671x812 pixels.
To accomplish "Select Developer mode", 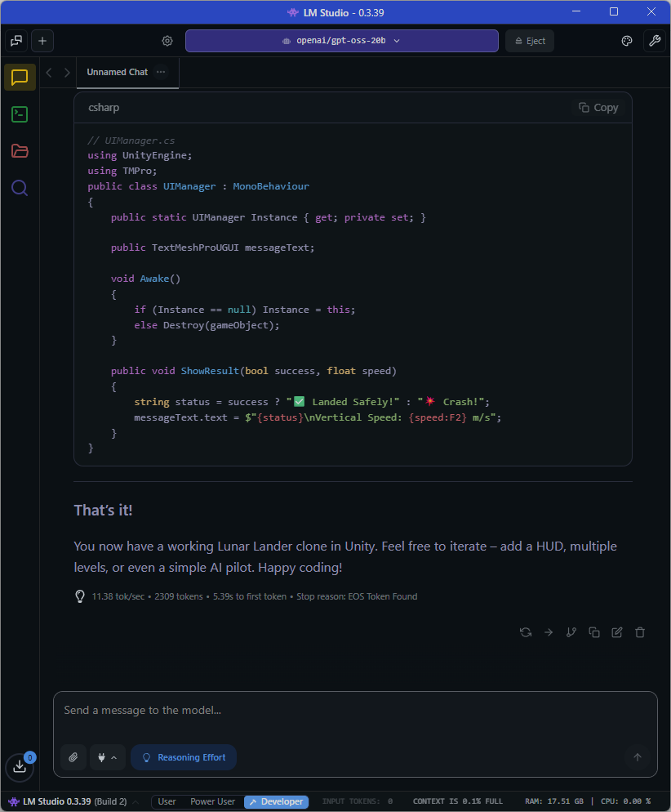I will coord(276,801).
